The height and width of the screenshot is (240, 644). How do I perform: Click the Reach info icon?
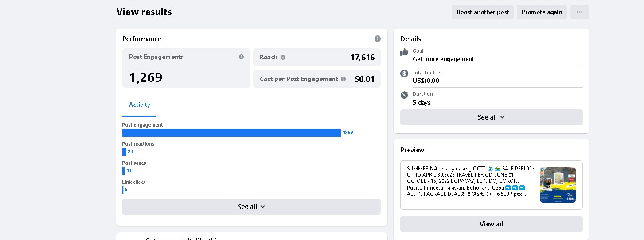point(283,58)
